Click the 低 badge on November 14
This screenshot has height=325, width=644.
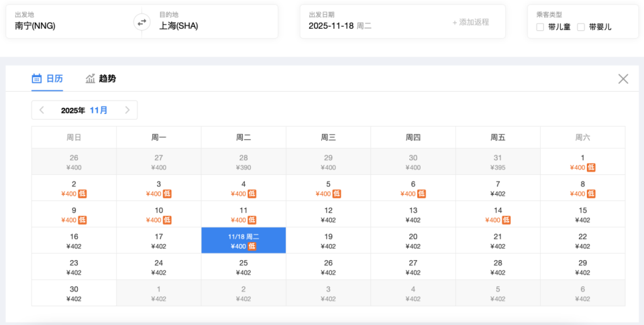(506, 220)
